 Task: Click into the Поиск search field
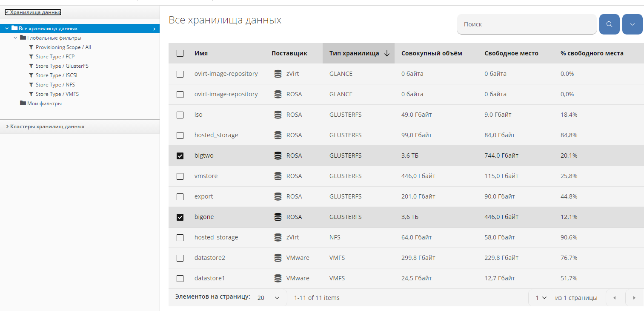[527, 24]
